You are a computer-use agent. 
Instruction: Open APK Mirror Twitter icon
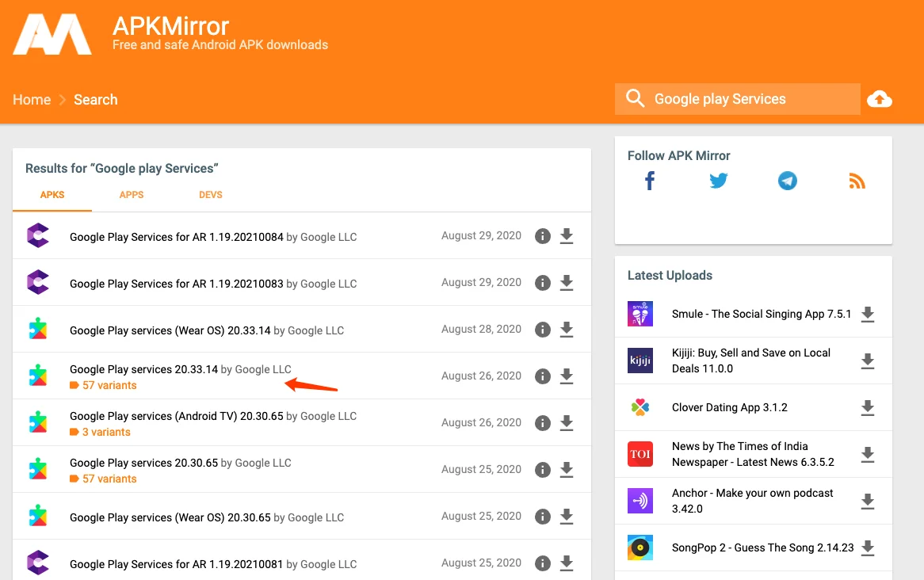pyautogui.click(x=718, y=181)
